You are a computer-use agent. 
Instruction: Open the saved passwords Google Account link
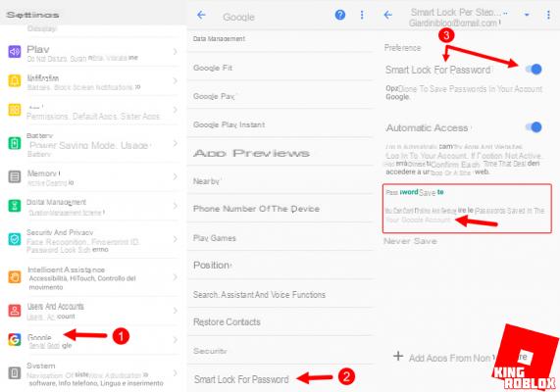[x=467, y=208]
